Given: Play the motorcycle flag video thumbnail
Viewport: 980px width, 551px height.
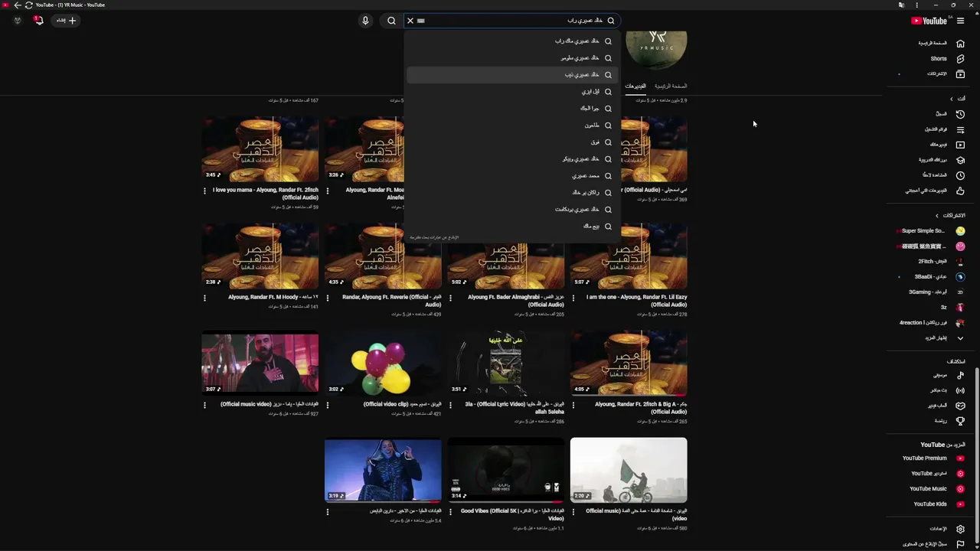Looking at the screenshot, I should pos(629,471).
